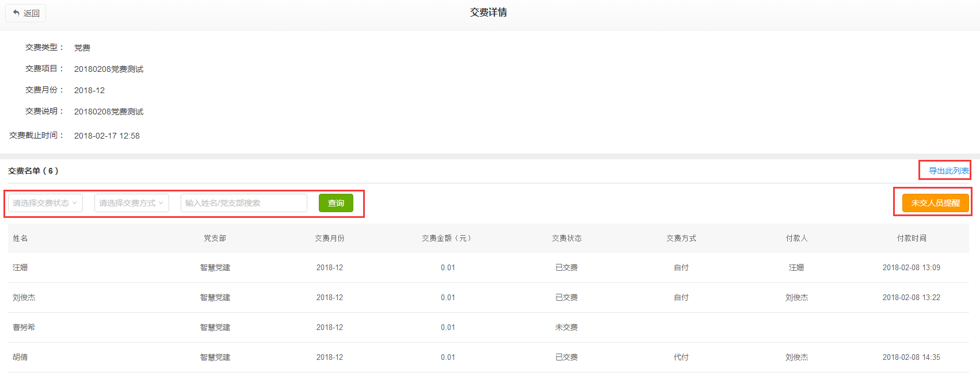The width and height of the screenshot is (980, 376).
Task: Click the 已交费 status in 汪姗's row
Action: point(566,267)
